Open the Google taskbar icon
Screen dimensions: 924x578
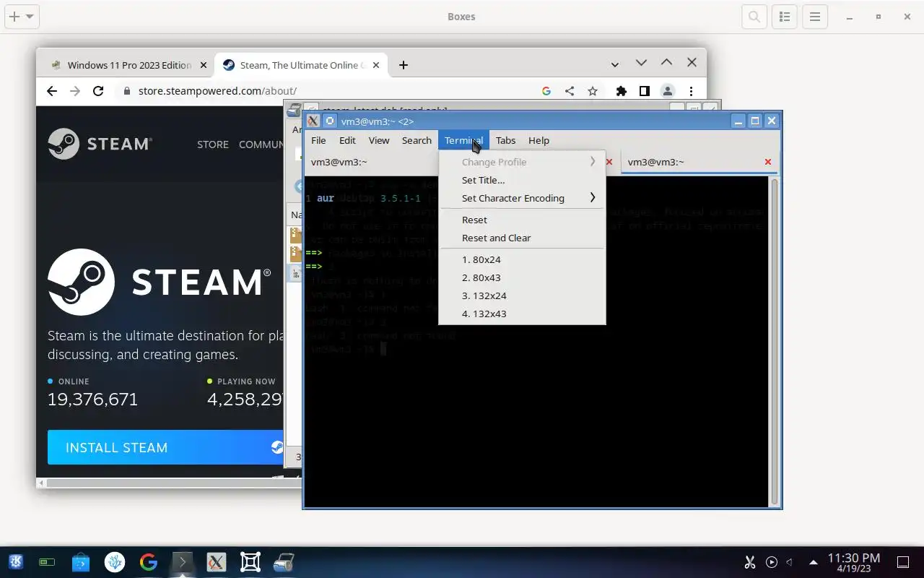pyautogui.click(x=149, y=562)
